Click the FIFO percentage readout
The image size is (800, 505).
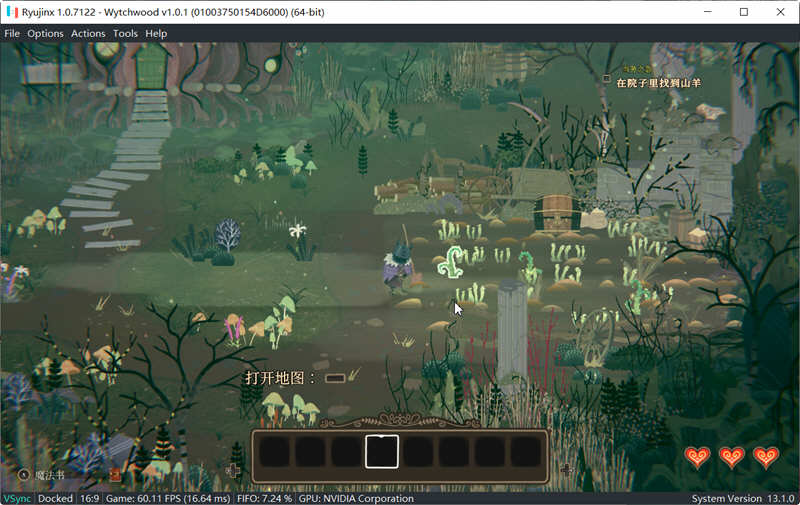(264, 498)
